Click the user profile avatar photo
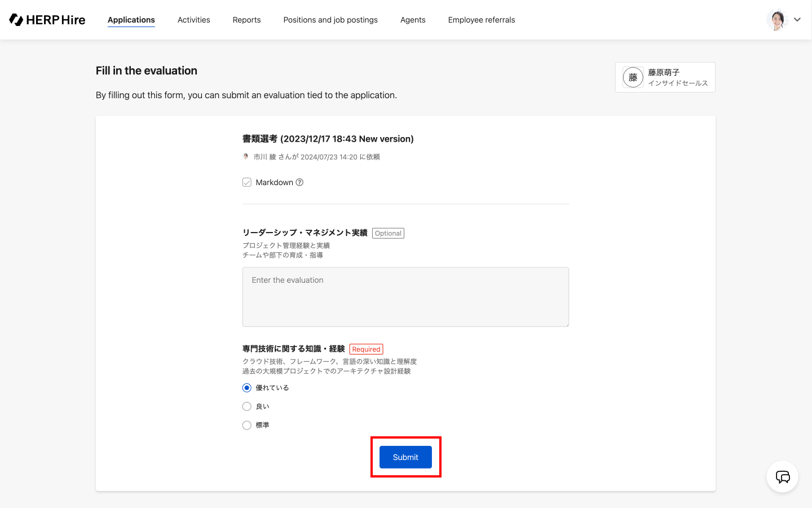 tap(776, 20)
